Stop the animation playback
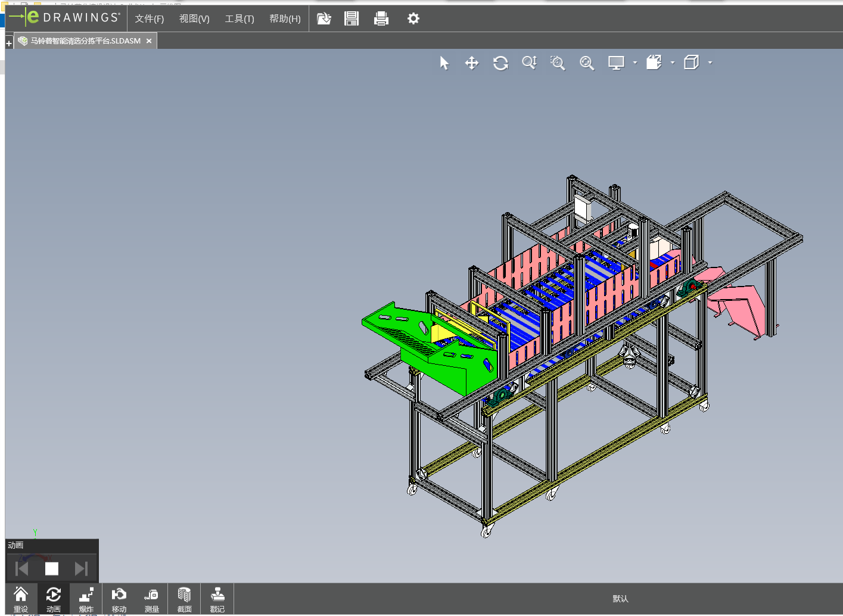This screenshot has width=843, height=616. [52, 569]
